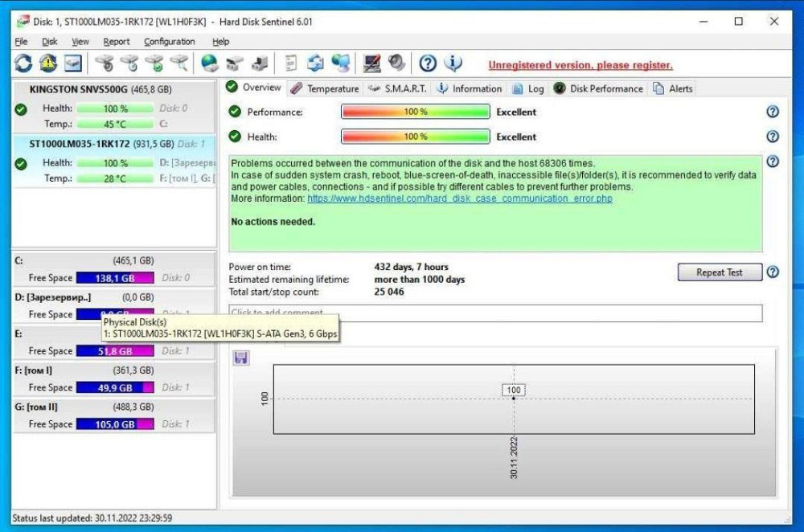
Task: Click 'Unregistered version, please register' link
Action: [580, 65]
